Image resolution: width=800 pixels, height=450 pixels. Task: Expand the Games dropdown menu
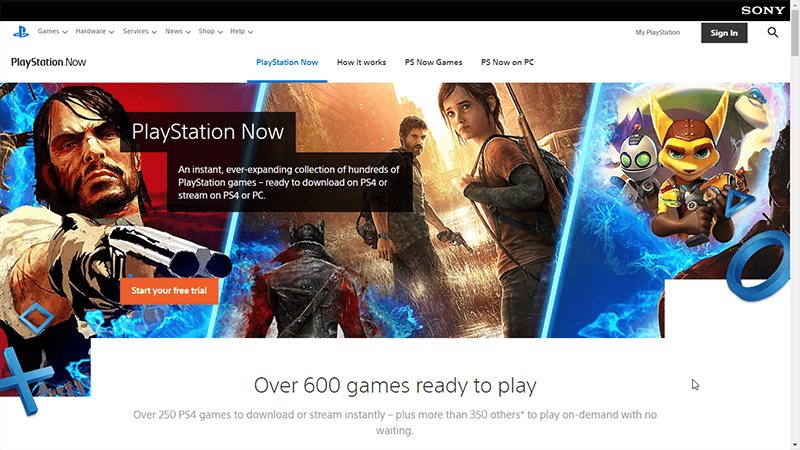(x=52, y=31)
